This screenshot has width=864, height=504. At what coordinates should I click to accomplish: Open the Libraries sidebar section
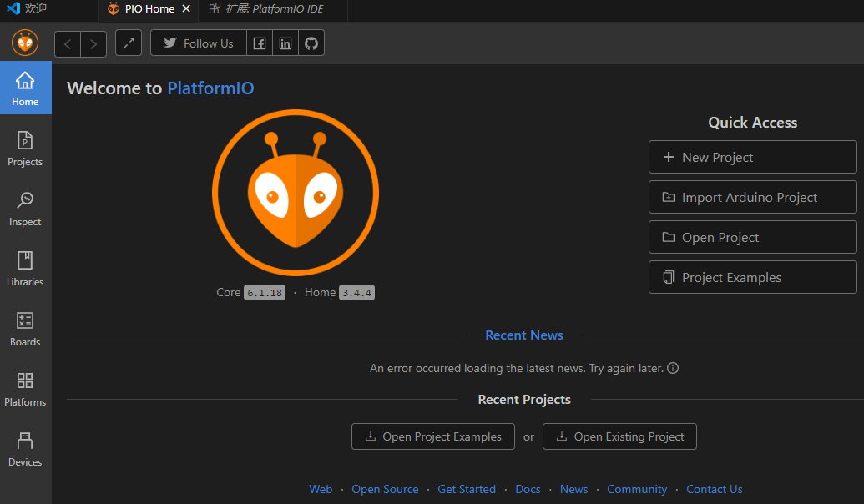(x=25, y=269)
